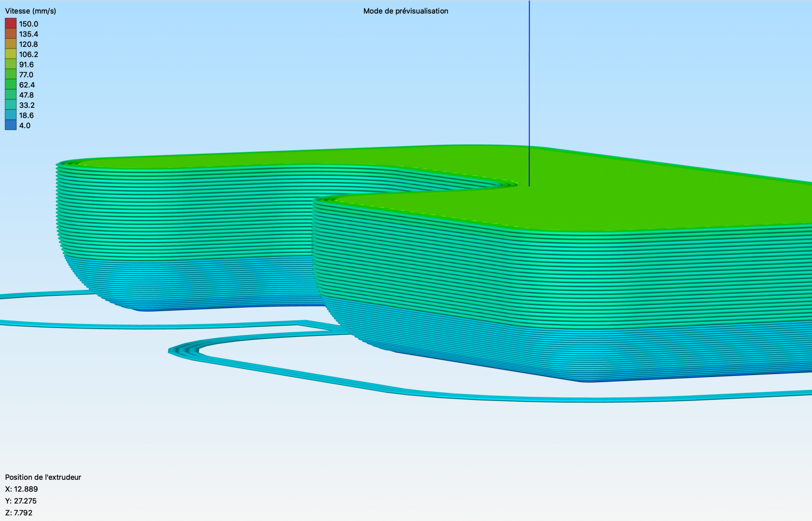Click the Vitesse (mm/s) legend title
The image size is (812, 521).
pyautogui.click(x=31, y=11)
